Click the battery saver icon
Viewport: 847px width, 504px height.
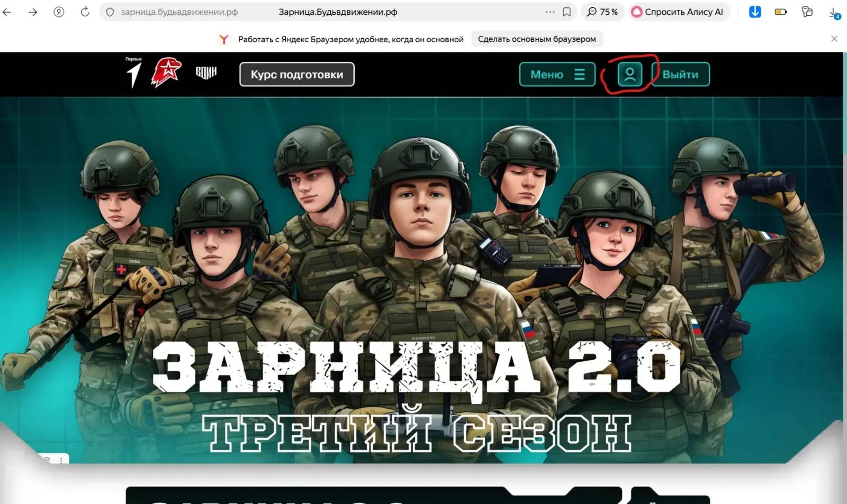tap(781, 12)
